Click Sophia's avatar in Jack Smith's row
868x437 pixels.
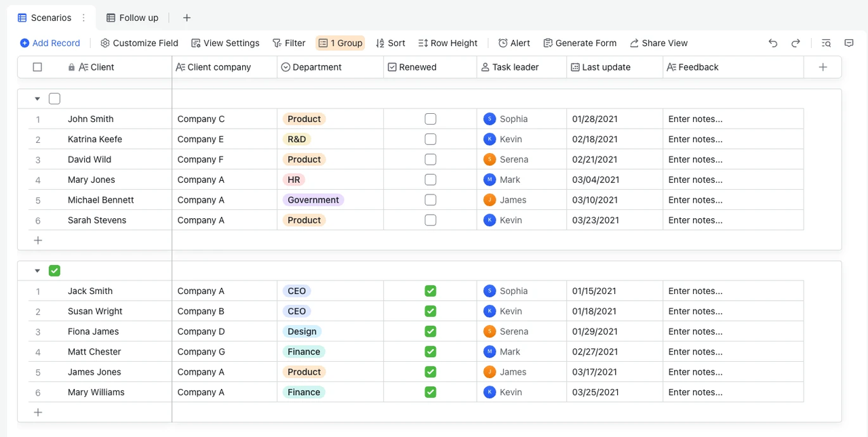[490, 291]
